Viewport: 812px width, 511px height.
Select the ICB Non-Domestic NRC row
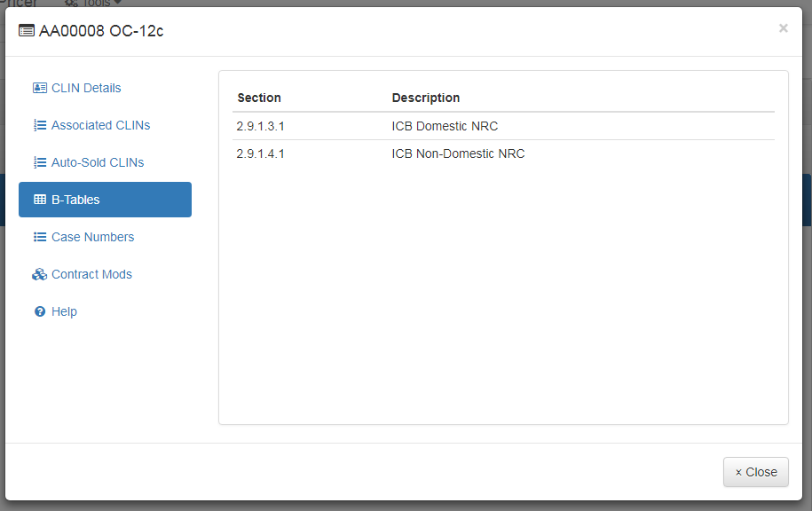pos(458,153)
